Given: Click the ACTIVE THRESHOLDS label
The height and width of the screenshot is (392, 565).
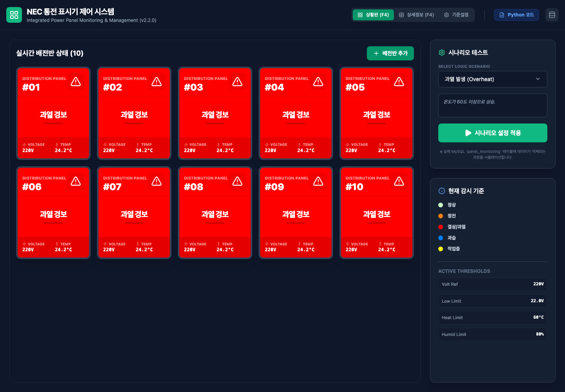Looking at the screenshot, I should click(x=464, y=271).
